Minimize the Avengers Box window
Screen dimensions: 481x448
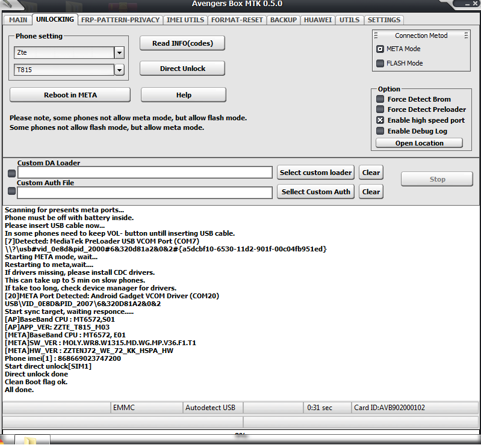[467, 4]
